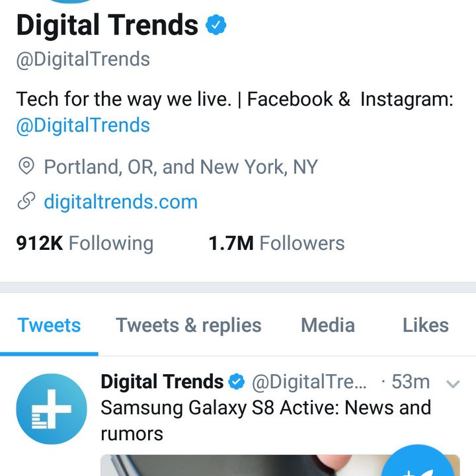Image resolution: width=476 pixels, height=476 pixels.
Task: Click the location pin icon
Action: (26, 166)
